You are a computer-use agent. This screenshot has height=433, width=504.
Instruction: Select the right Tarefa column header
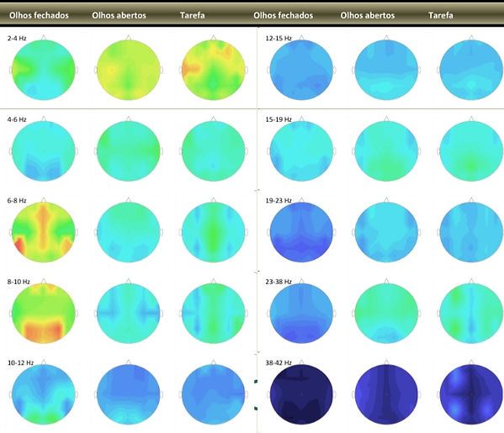(x=441, y=15)
